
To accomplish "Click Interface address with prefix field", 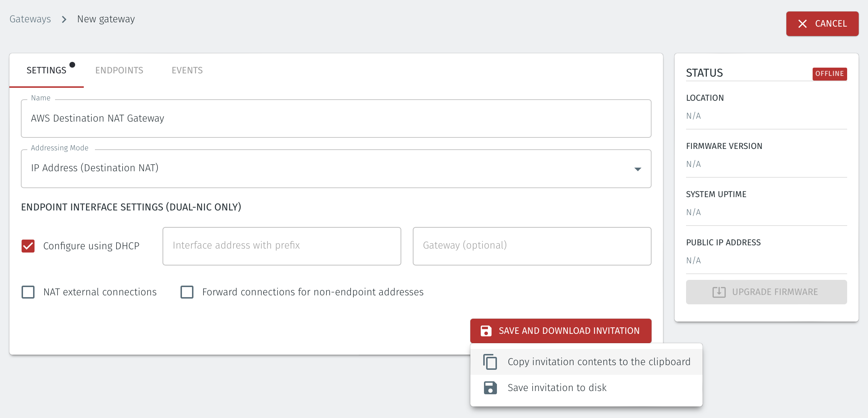I will [x=282, y=246].
